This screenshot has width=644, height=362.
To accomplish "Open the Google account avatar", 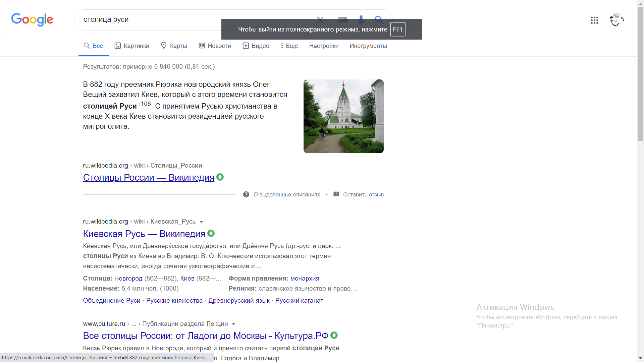I will click(616, 20).
